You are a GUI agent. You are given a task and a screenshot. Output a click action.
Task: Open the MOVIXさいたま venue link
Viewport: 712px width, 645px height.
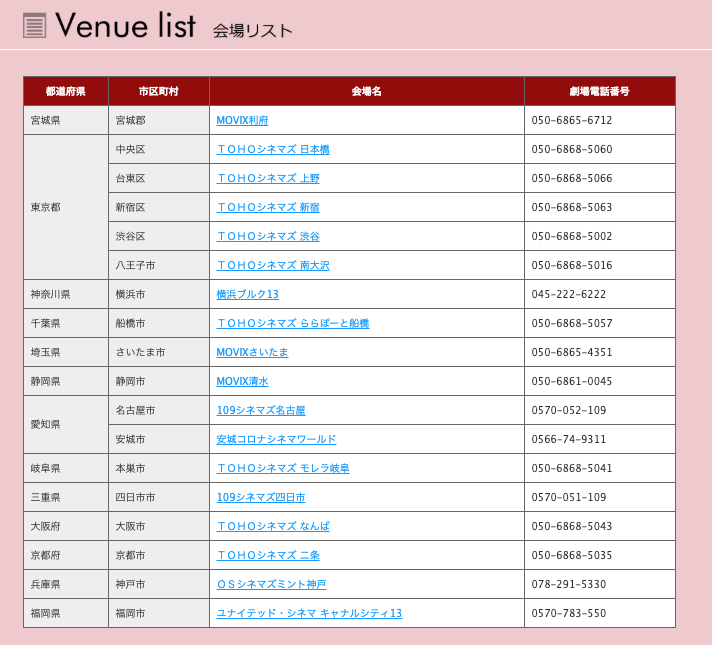point(252,352)
